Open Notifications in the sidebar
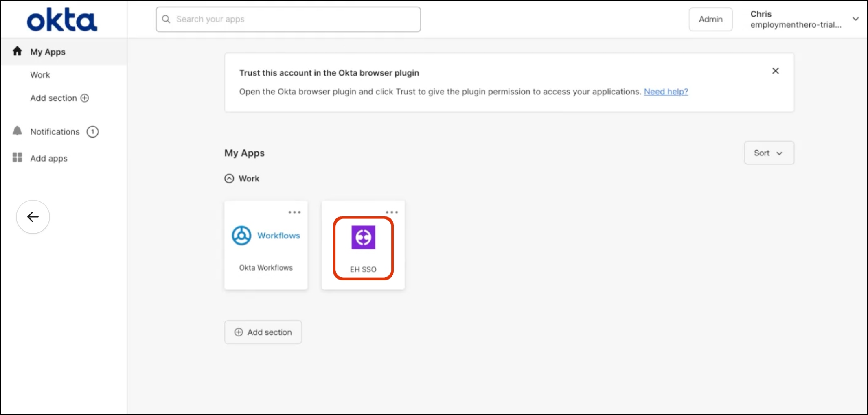868x415 pixels. point(55,132)
